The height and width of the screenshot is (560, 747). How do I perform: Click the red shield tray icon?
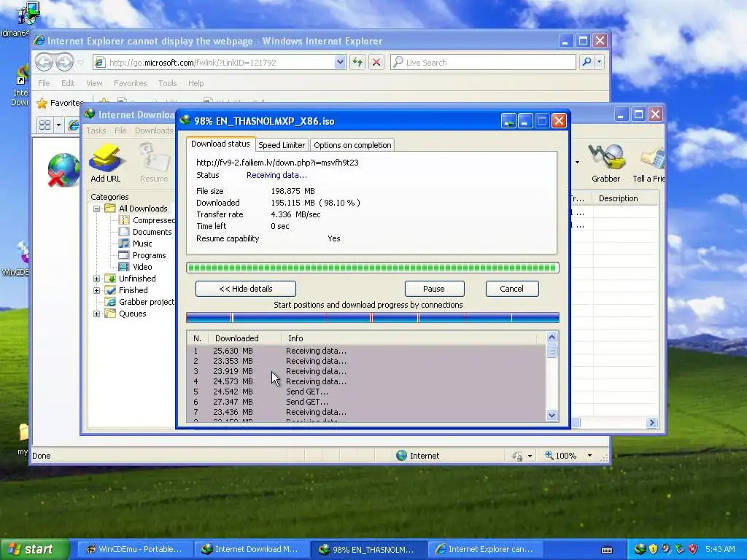pos(693,549)
